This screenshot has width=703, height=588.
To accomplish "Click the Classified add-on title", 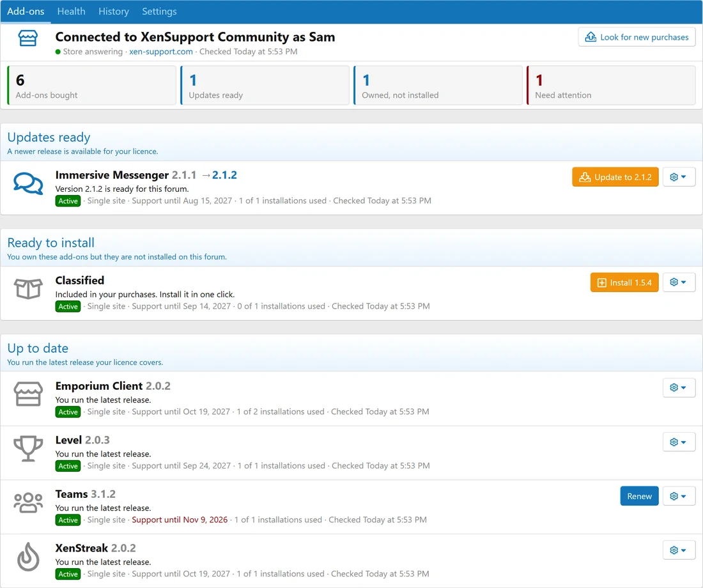I will (x=80, y=281).
